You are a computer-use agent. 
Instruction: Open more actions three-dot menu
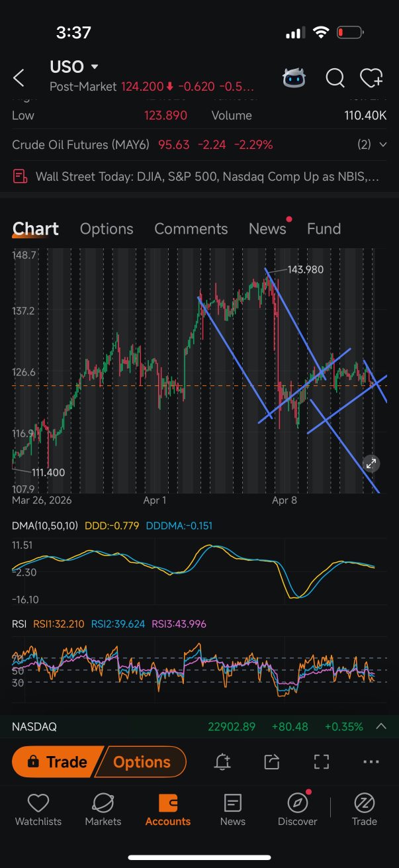371,762
